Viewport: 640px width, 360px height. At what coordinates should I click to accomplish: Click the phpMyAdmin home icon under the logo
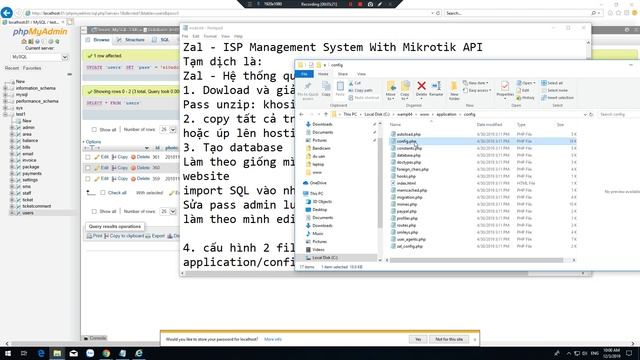point(24,41)
